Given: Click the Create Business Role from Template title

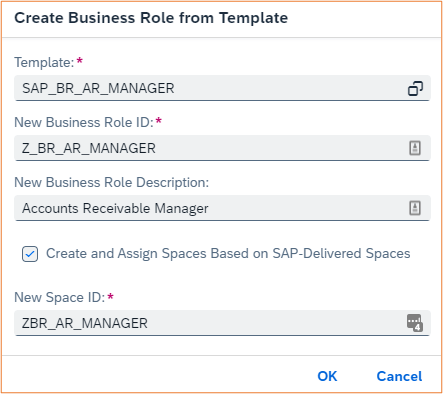Looking at the screenshot, I should (151, 18).
